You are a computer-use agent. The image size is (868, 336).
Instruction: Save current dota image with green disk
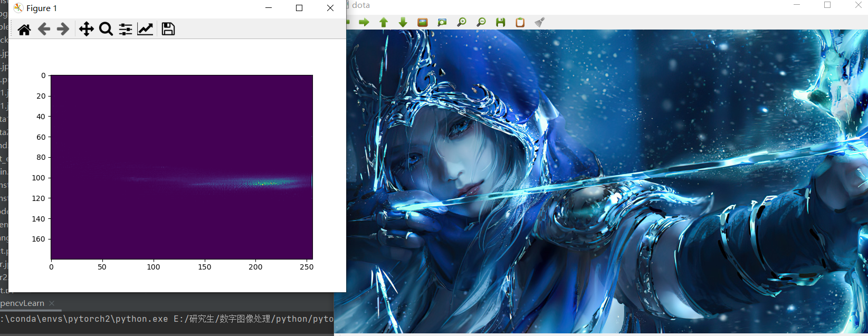coord(501,22)
